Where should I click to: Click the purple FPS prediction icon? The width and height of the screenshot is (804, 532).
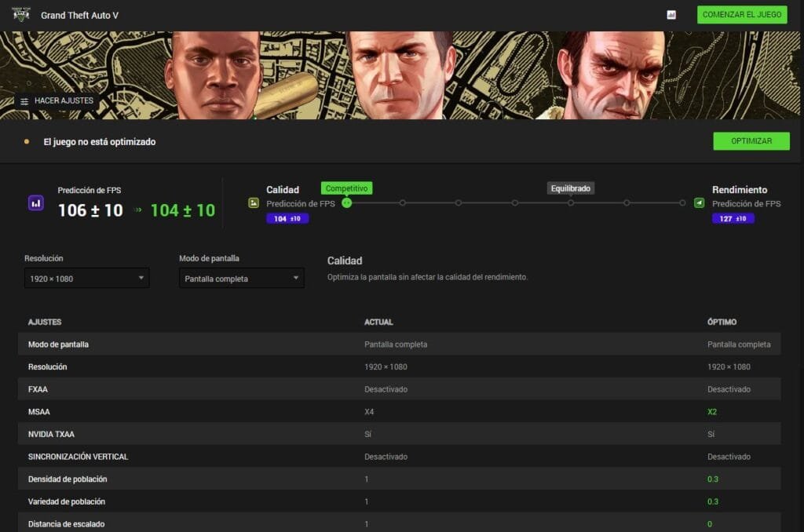[36, 202]
